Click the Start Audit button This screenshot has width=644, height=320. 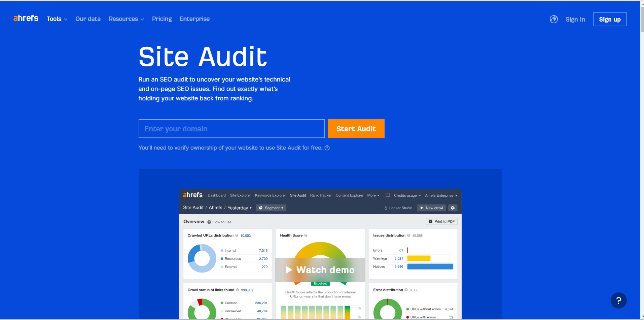(356, 129)
